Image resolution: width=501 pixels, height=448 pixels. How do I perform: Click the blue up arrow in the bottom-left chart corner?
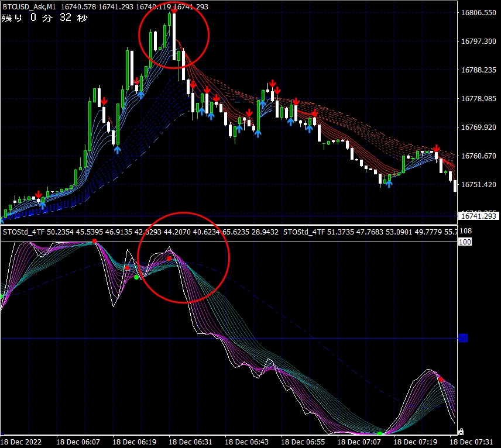click(x=2, y=219)
